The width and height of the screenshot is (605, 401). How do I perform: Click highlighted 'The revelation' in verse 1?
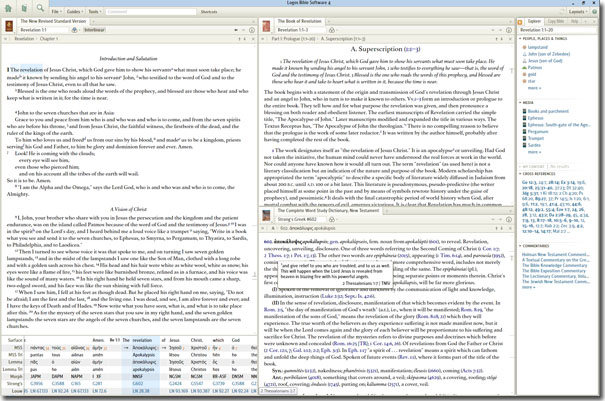coord(26,70)
